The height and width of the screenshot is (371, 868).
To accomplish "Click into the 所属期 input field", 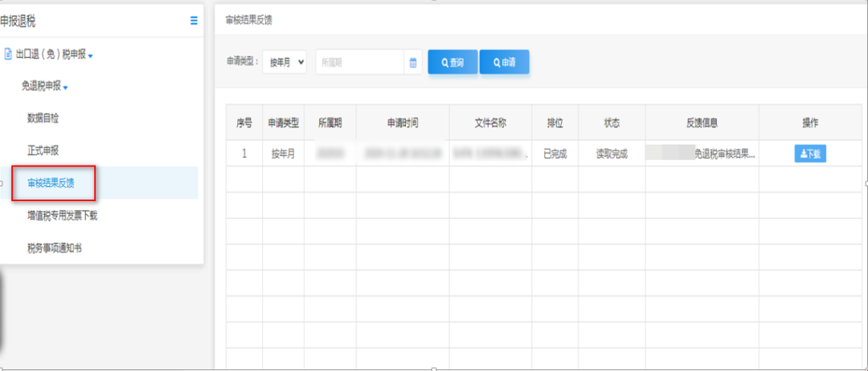I will (x=360, y=62).
